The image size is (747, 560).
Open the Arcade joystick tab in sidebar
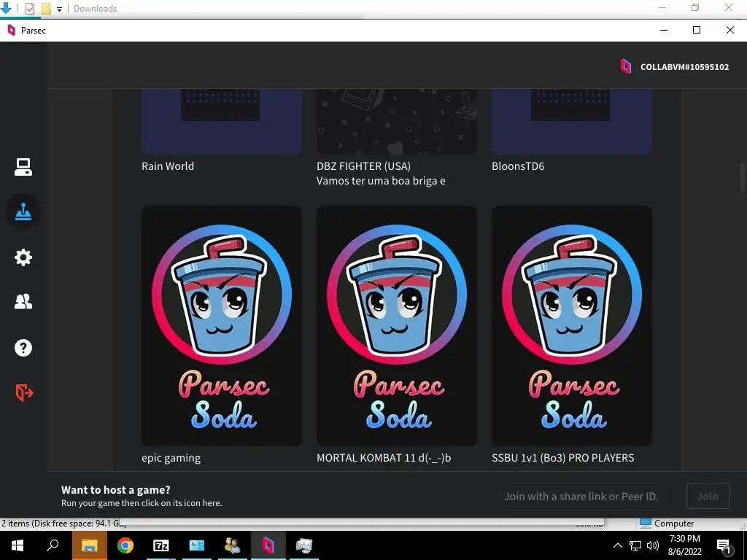[23, 211]
